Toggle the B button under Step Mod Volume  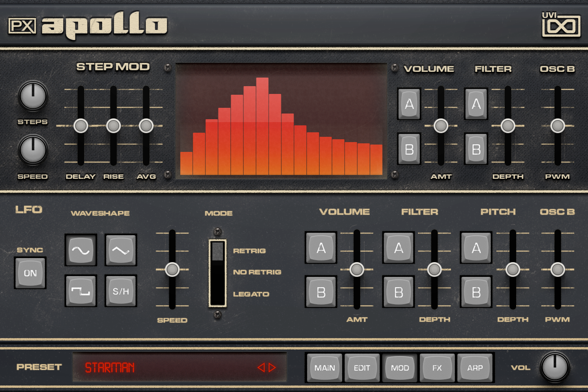[409, 149]
